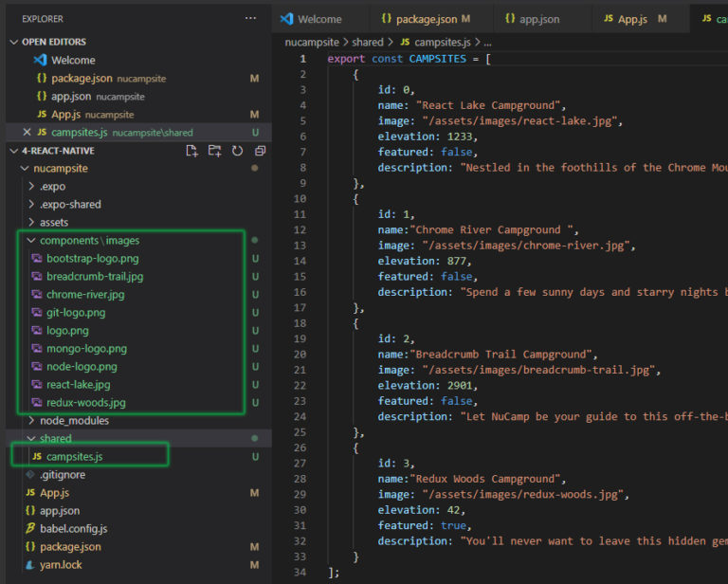Image resolution: width=728 pixels, height=584 pixels.
Task: Open package.json in Open Editors list
Action: [x=138, y=79]
